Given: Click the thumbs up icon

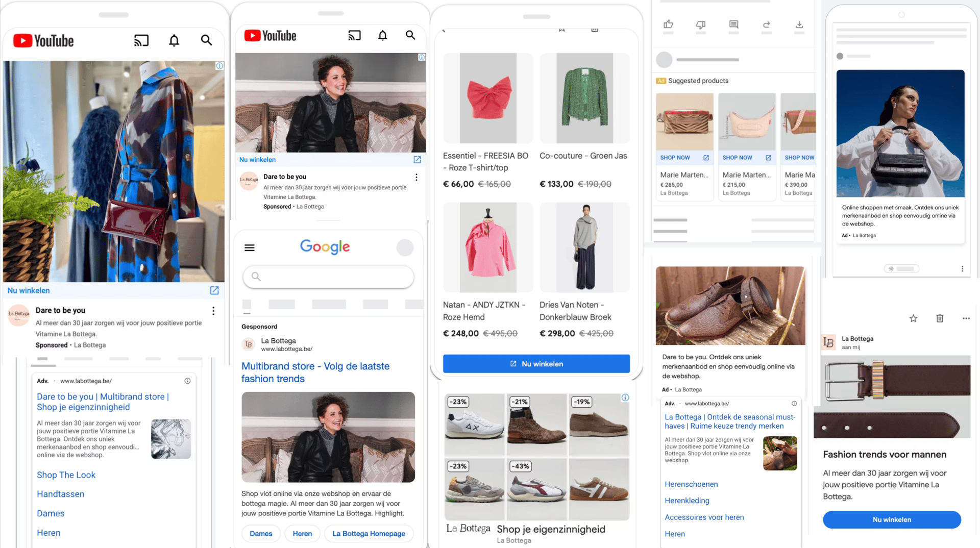Looking at the screenshot, I should 668,24.
